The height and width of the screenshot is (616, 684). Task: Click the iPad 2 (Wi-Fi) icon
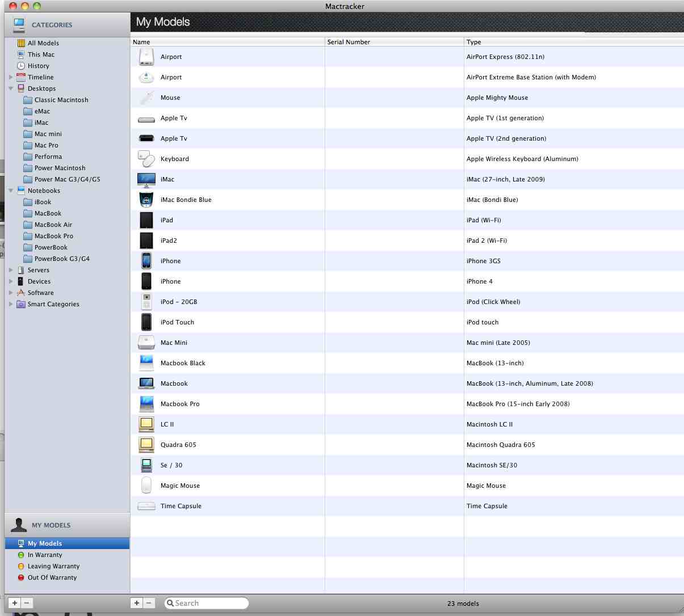click(146, 241)
